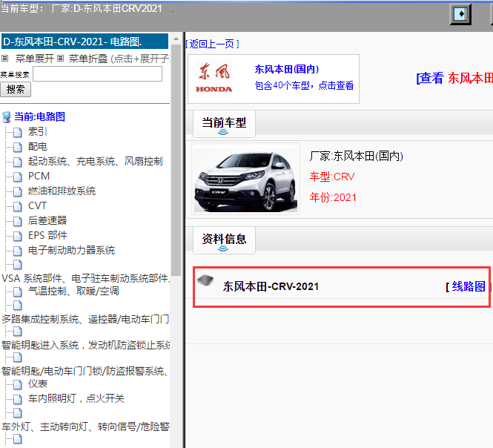Open 智能钥匙/电动车门门锁 tree entry

pos(85,371)
